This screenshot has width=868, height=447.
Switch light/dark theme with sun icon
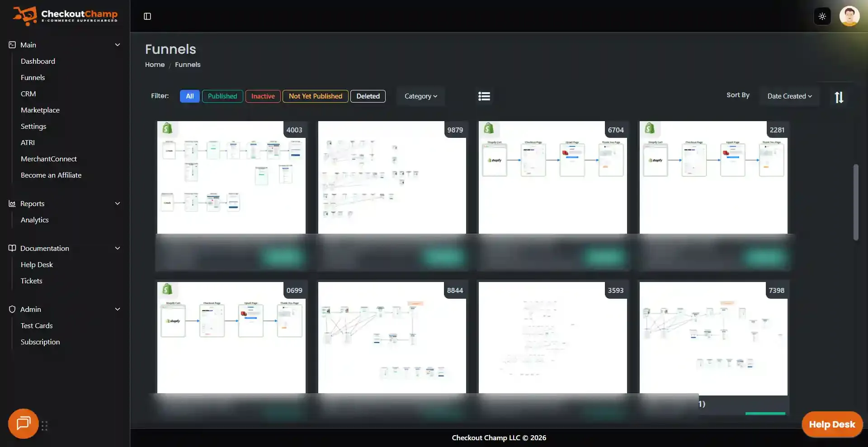tap(822, 16)
